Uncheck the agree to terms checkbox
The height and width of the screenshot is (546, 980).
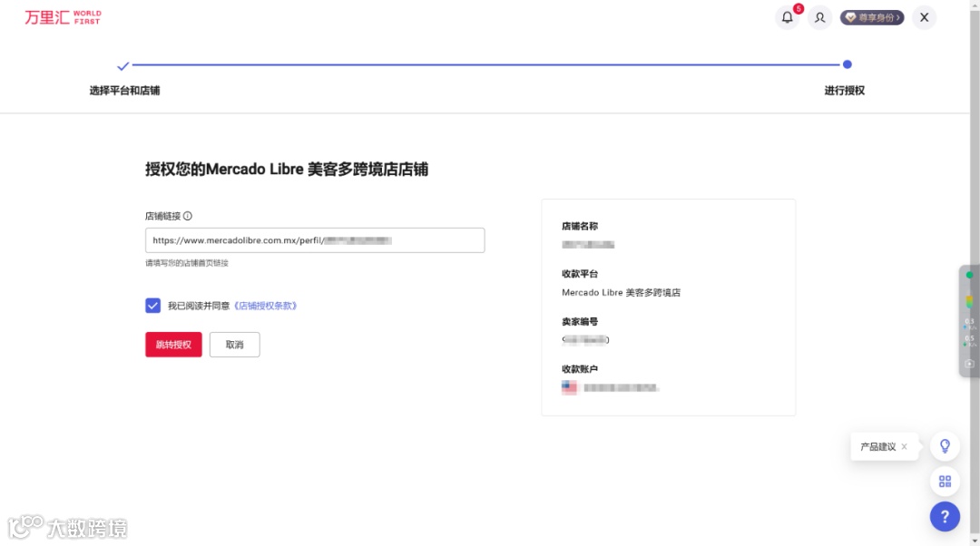pos(153,306)
